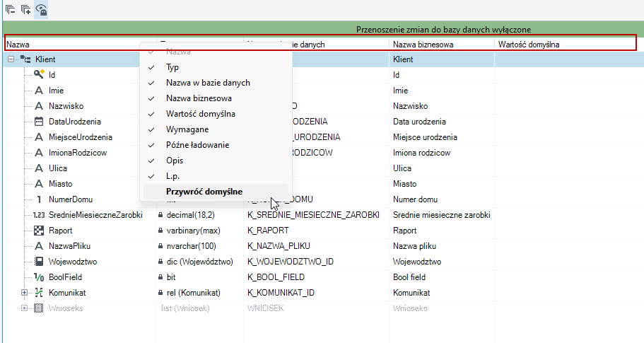This screenshot has width=644, height=343.
Task: Toggle the Opis column option
Action: click(x=216, y=161)
